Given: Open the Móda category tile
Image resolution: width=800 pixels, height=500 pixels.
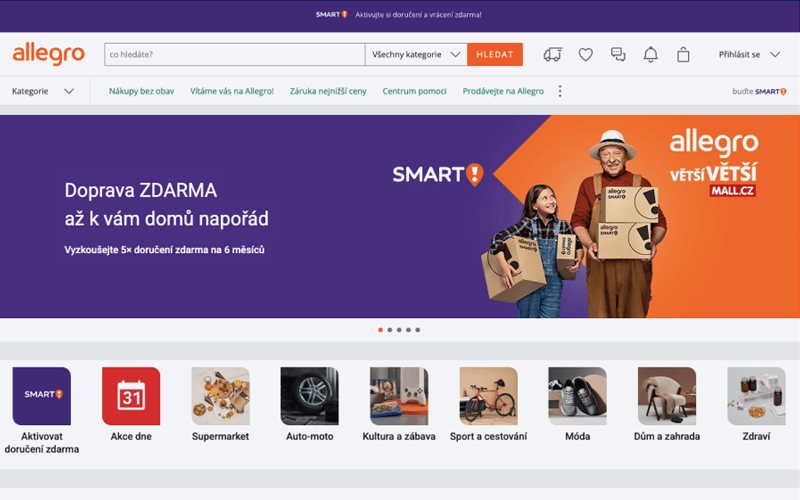Looking at the screenshot, I should pyautogui.click(x=578, y=404).
